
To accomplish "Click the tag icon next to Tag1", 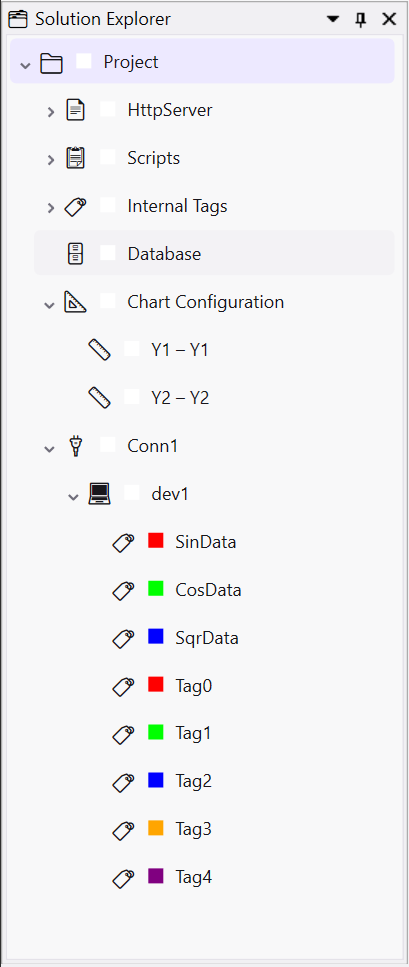I will click(123, 735).
